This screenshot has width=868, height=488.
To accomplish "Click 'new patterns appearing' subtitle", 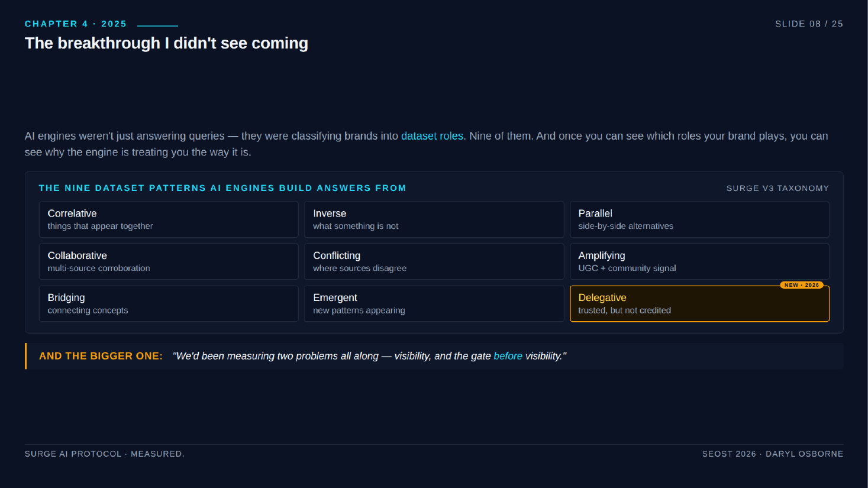I will [359, 311].
